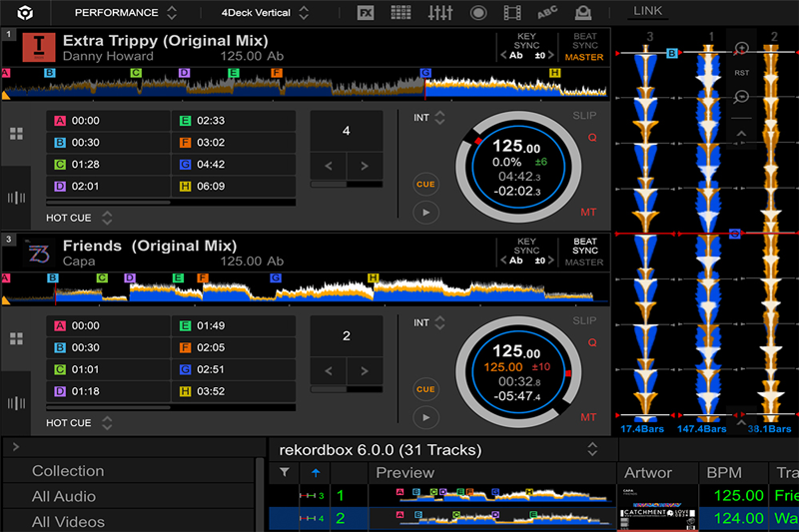The height and width of the screenshot is (532, 799).
Task: Toggle BEAT SYNC on the Extra Trippy deck
Action: click(x=585, y=46)
